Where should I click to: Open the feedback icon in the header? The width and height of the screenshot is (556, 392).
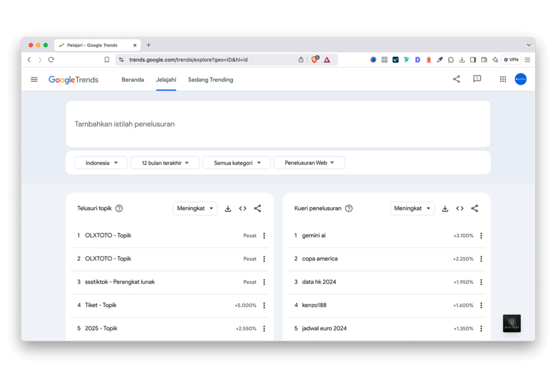[477, 79]
